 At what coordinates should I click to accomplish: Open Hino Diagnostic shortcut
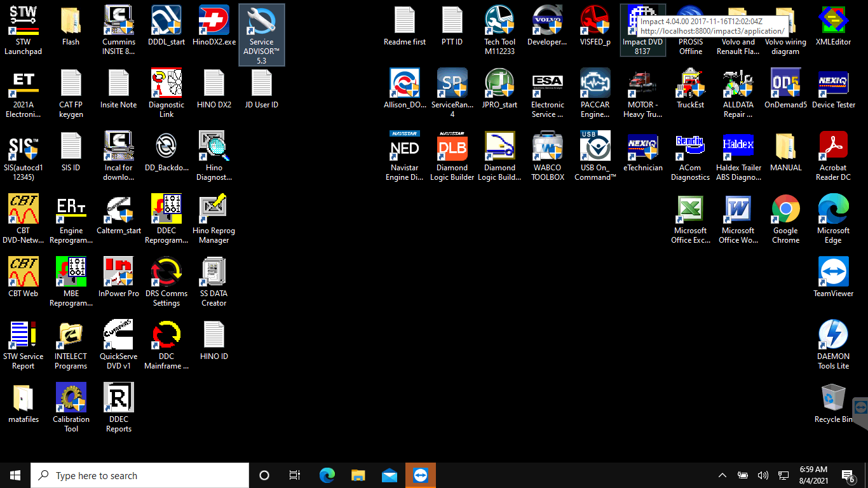coord(214,156)
